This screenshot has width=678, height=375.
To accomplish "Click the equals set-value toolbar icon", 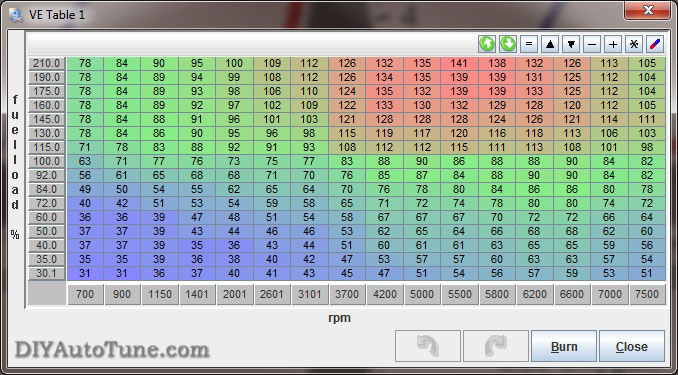I will tap(529, 44).
